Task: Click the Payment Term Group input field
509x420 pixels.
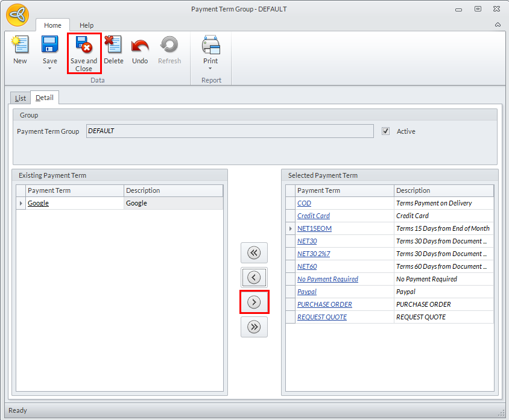Action: click(x=230, y=131)
